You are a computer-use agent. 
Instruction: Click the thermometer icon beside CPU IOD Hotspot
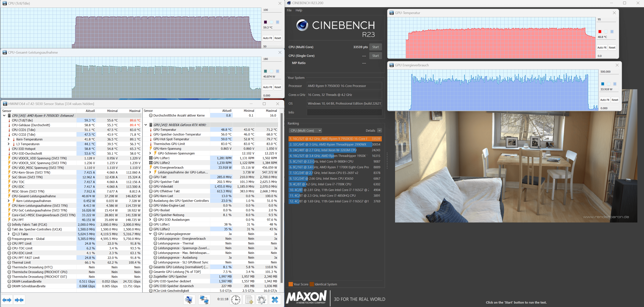(9, 149)
